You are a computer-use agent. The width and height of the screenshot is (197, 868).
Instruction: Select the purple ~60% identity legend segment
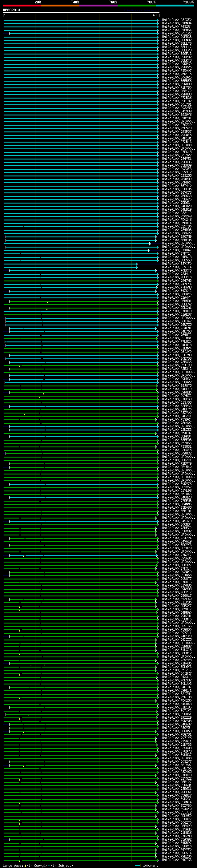99,6
